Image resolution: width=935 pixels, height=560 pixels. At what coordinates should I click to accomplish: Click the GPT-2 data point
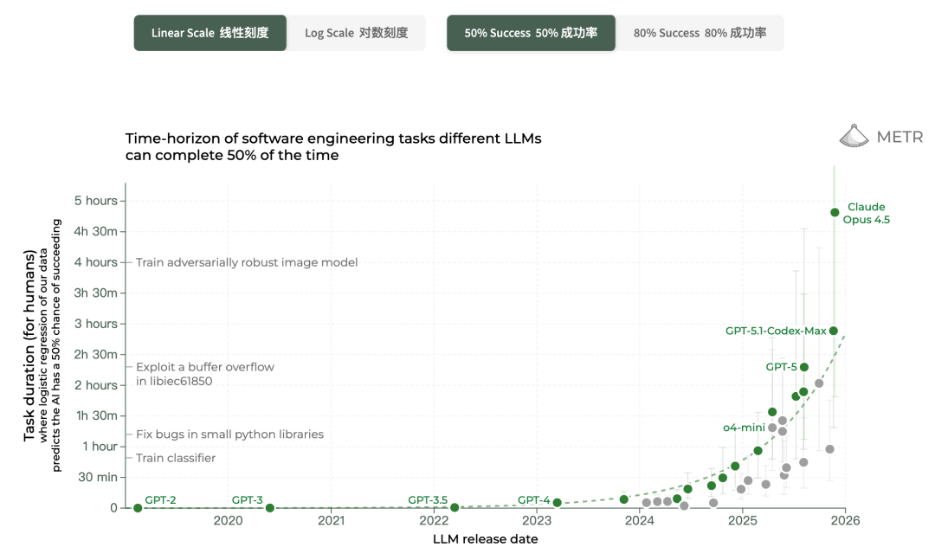pyautogui.click(x=138, y=508)
